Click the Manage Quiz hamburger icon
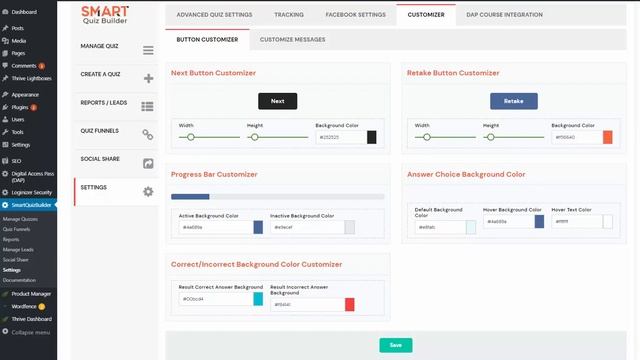The image size is (640, 360). click(148, 50)
